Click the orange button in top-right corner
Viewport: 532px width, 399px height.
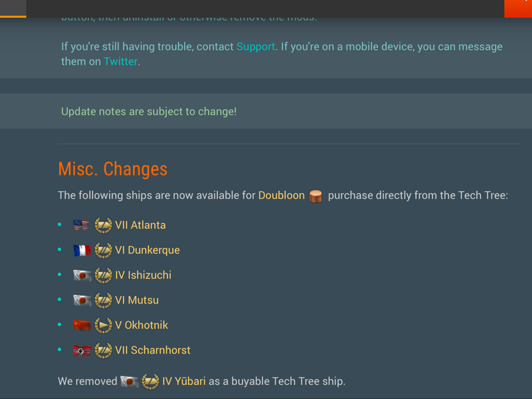tap(518, 8)
